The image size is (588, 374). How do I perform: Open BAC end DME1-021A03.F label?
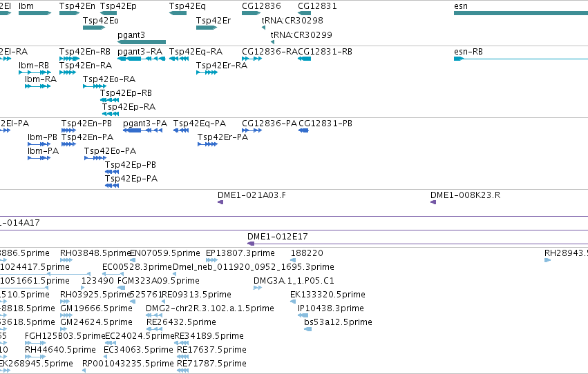pos(252,195)
